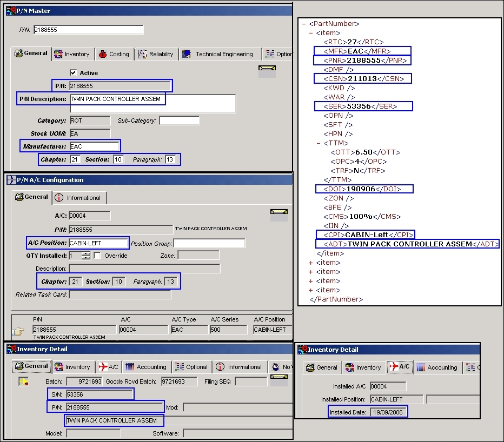The image size is (504, 442).
Task: Open the Inventory tab in P/N Master
Action: [x=72, y=54]
